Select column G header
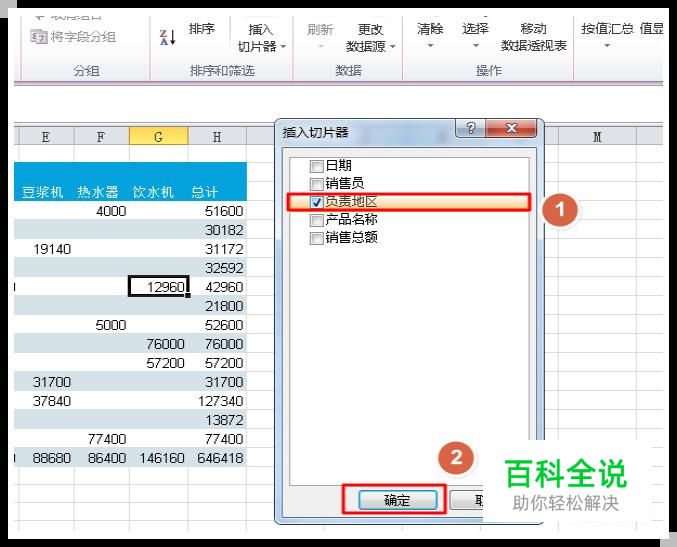 [158, 137]
